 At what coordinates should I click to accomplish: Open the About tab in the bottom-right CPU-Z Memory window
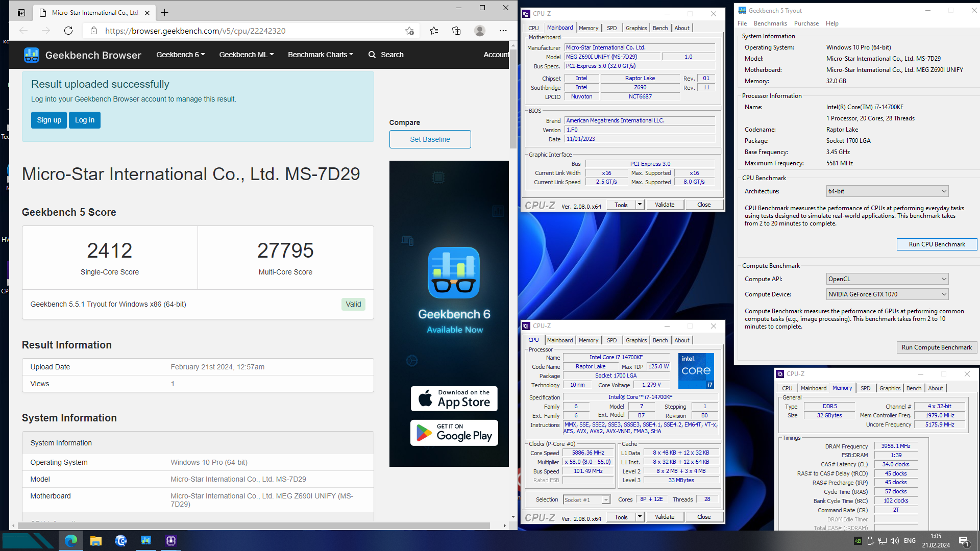click(x=936, y=388)
